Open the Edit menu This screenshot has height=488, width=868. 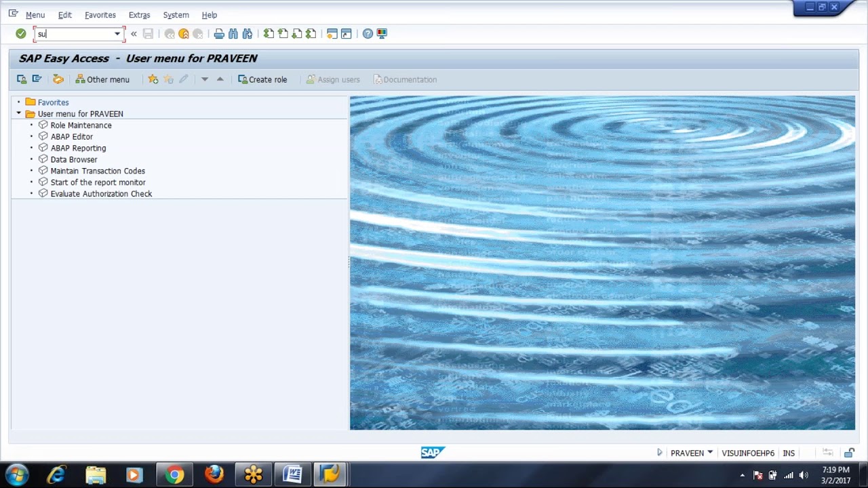[64, 15]
